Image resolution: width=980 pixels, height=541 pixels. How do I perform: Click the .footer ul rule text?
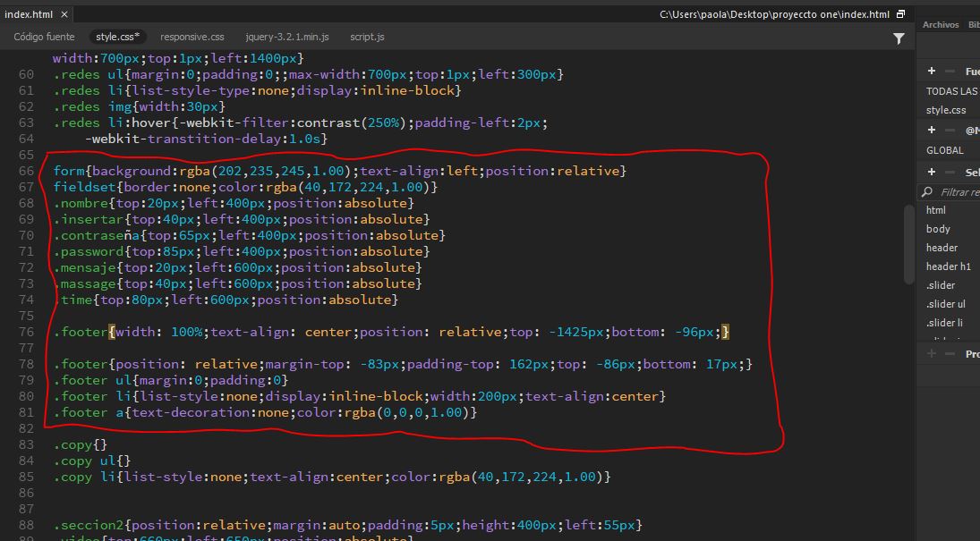click(x=171, y=380)
